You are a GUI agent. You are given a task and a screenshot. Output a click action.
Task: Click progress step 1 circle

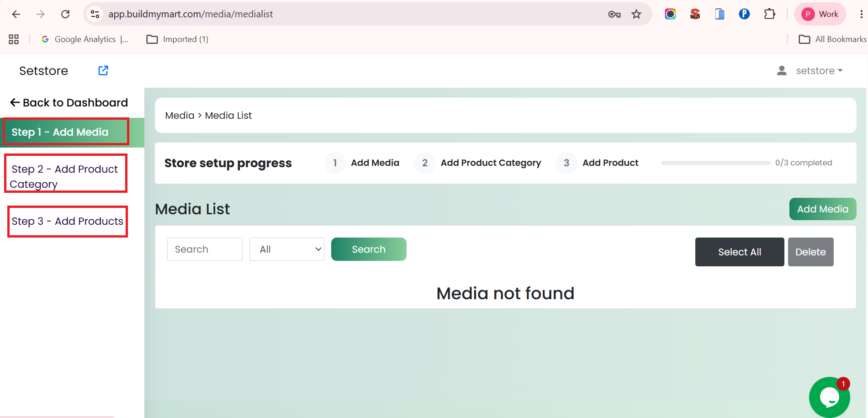click(x=335, y=163)
